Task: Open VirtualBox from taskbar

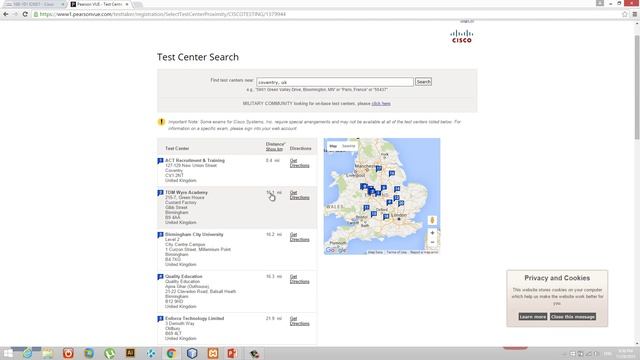Action: (x=192, y=353)
